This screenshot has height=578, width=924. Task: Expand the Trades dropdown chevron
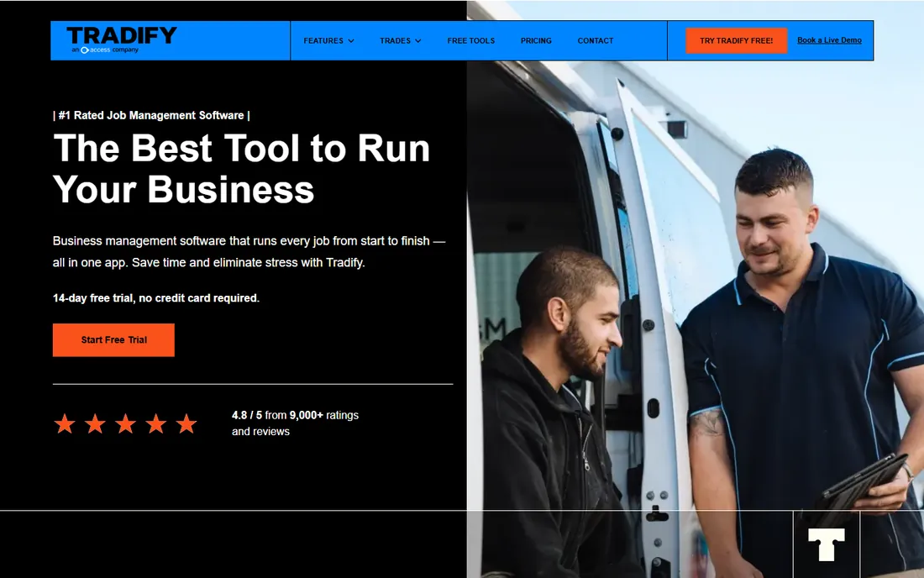point(417,40)
